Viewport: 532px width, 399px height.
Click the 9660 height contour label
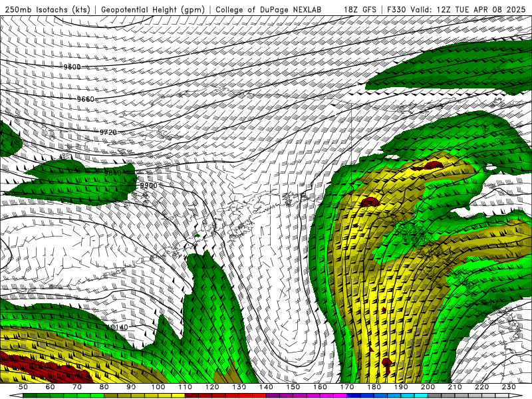[86, 99]
